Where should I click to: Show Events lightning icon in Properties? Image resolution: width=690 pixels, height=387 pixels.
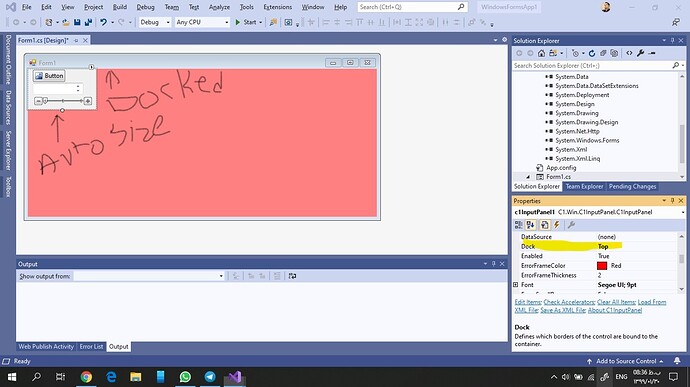click(x=557, y=225)
